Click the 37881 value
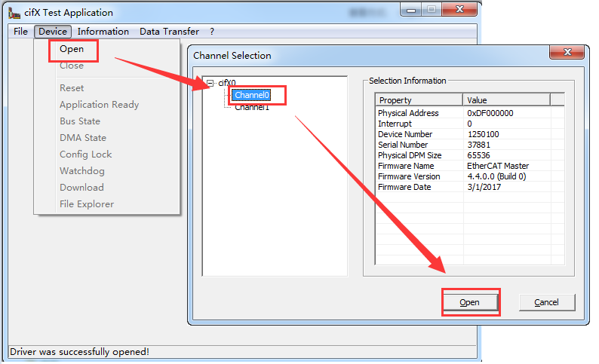Screen dimensions: 599x364 pos(478,145)
